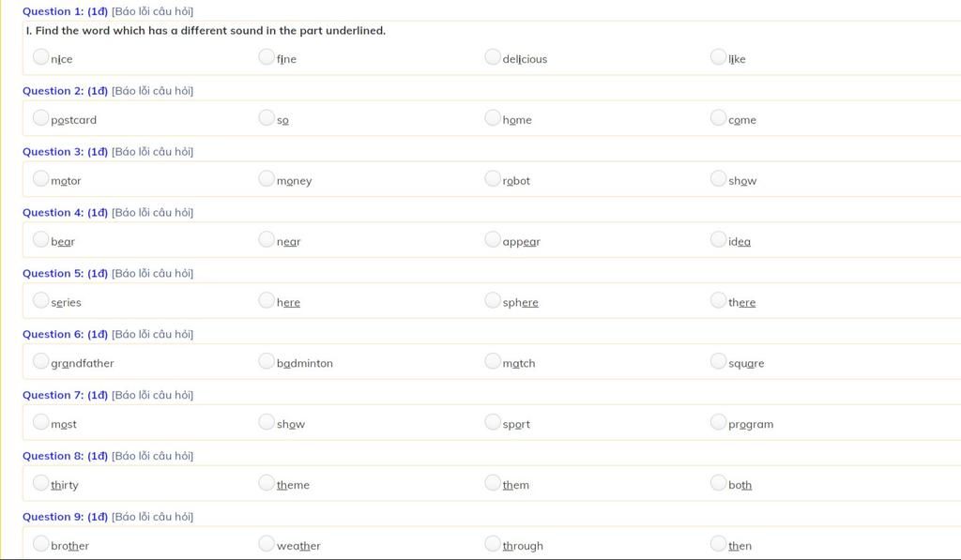Choose 'series' in Question 5

pyautogui.click(x=40, y=301)
